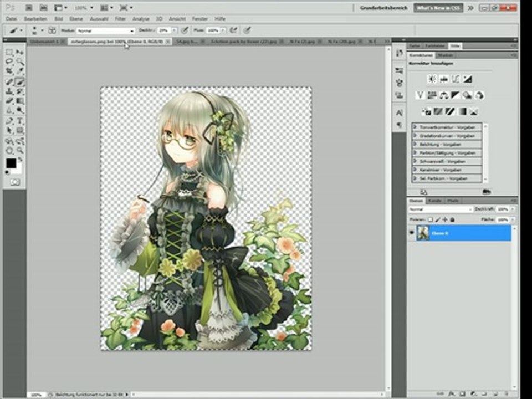Select the Brush tool in toolbox

click(20, 81)
